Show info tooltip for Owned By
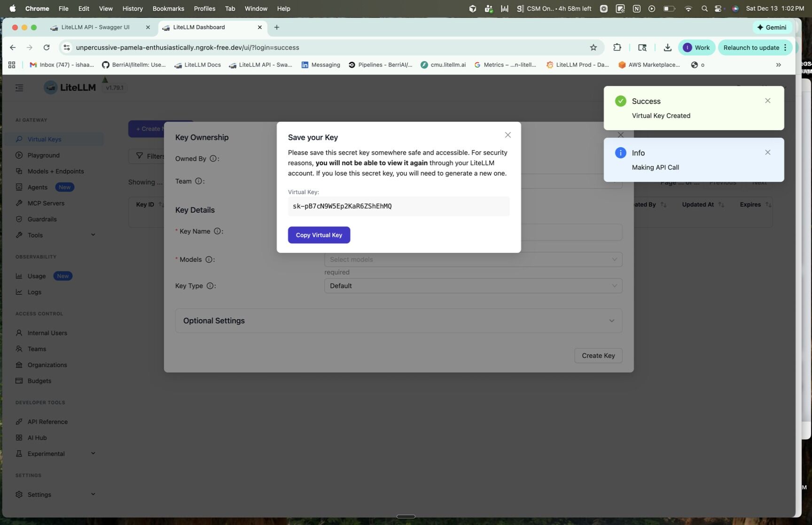This screenshot has height=525, width=812. point(213,159)
